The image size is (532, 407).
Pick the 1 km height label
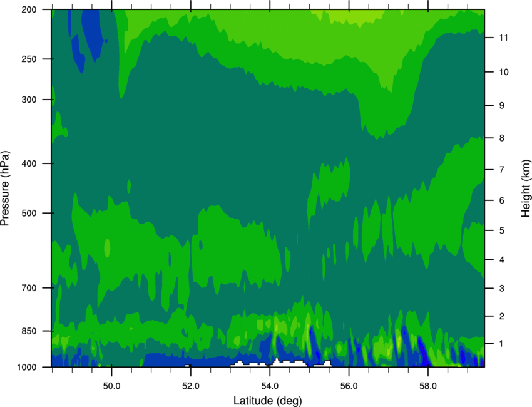[x=502, y=344]
